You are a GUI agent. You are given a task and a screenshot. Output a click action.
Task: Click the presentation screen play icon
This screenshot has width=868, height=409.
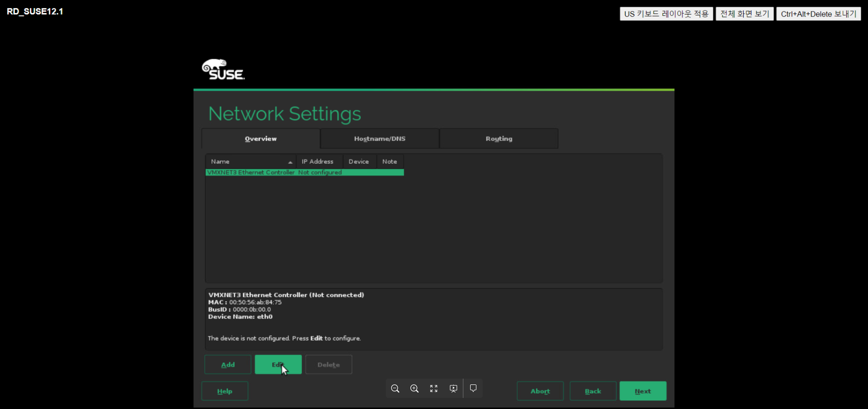point(453,388)
